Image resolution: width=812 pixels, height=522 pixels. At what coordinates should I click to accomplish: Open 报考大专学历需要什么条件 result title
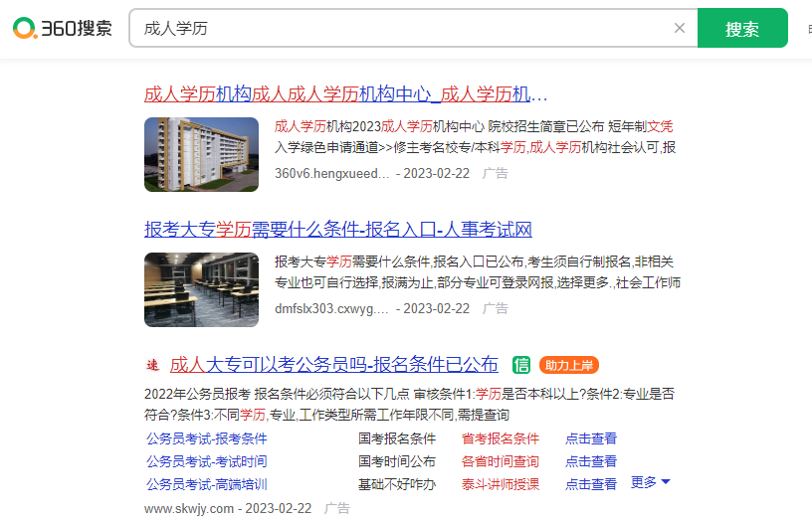(x=338, y=230)
